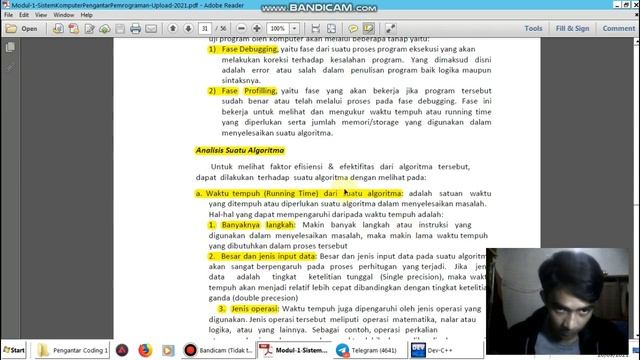
Task: Click highlighted 'Waktu tempuh (Running Time)' text
Action: pos(262,193)
